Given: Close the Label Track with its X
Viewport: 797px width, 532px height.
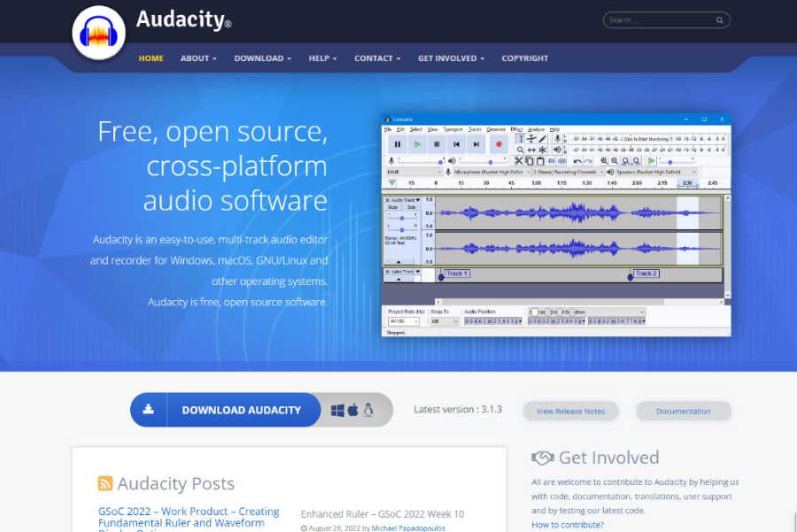Looking at the screenshot, I should [387, 272].
